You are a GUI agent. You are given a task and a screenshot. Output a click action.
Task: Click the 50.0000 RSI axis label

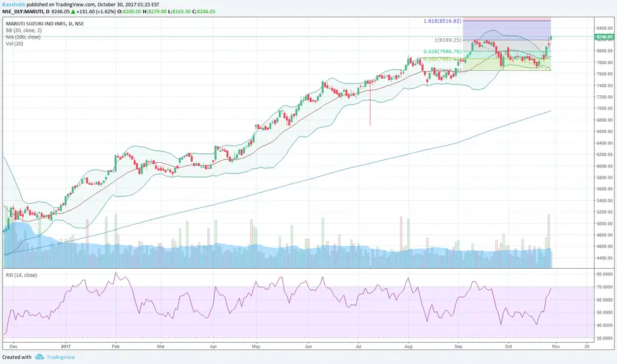pyautogui.click(x=604, y=313)
